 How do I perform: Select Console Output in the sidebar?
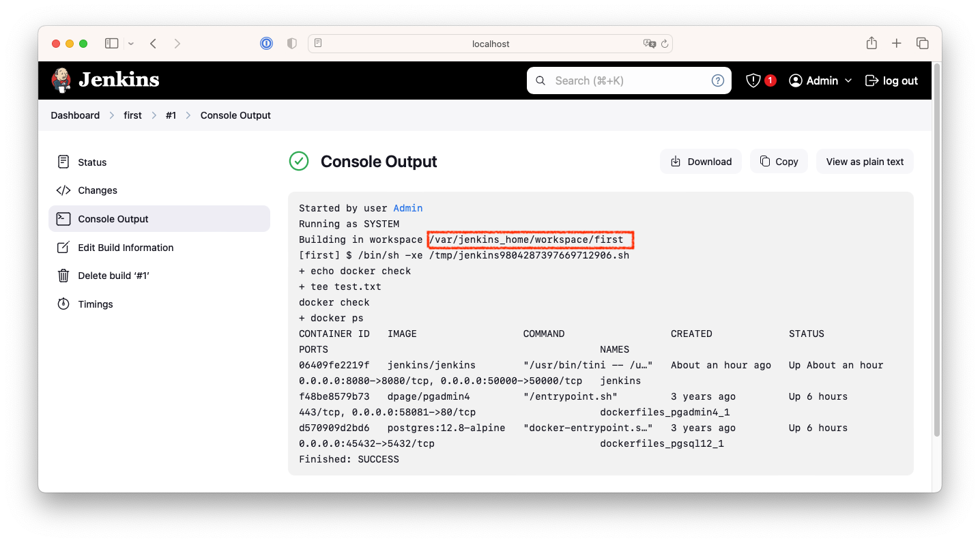tap(159, 219)
